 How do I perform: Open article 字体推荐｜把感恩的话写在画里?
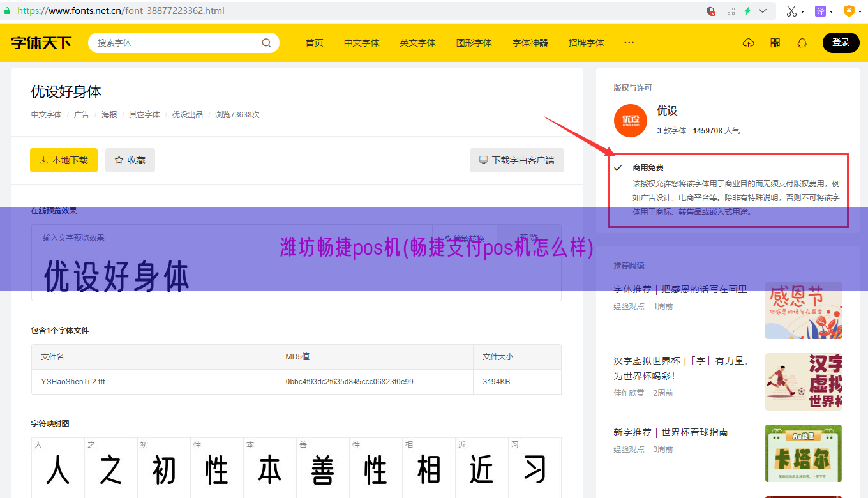click(x=680, y=289)
